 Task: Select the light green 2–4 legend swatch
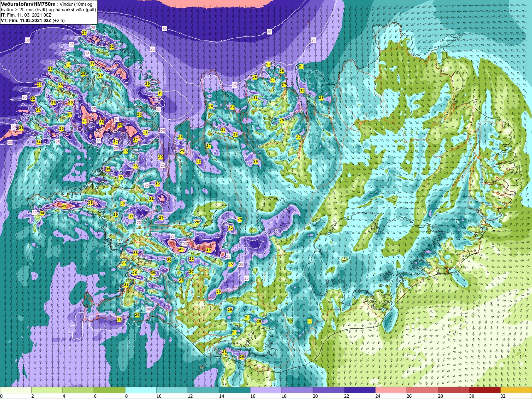47,390
